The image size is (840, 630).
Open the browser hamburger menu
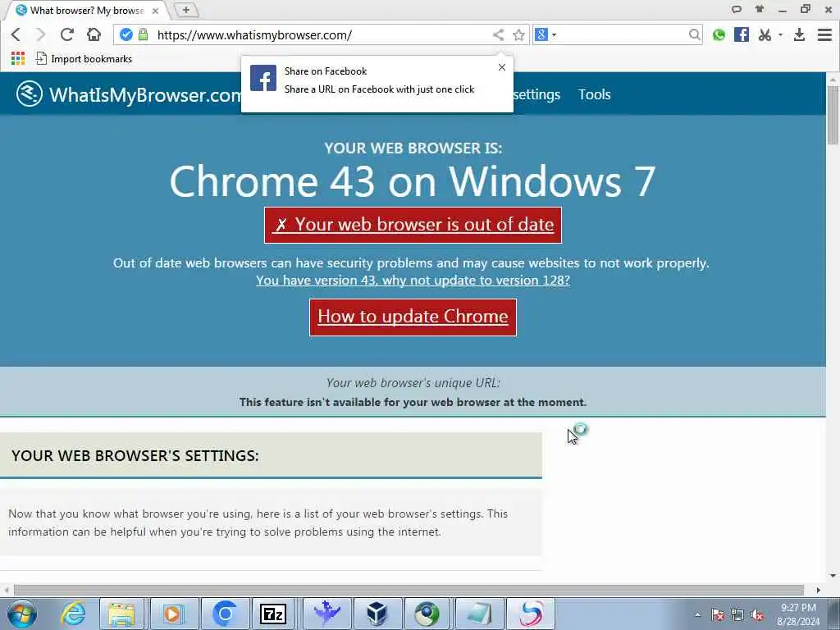pos(824,34)
